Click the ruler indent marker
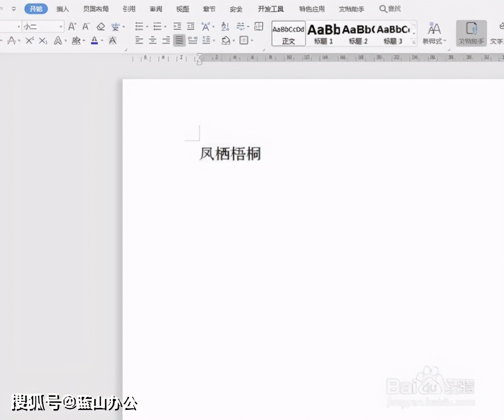The image size is (504, 420). [x=199, y=59]
